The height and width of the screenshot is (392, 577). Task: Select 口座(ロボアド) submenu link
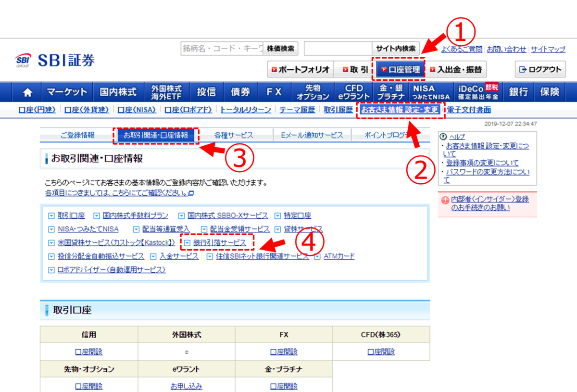coord(188,110)
